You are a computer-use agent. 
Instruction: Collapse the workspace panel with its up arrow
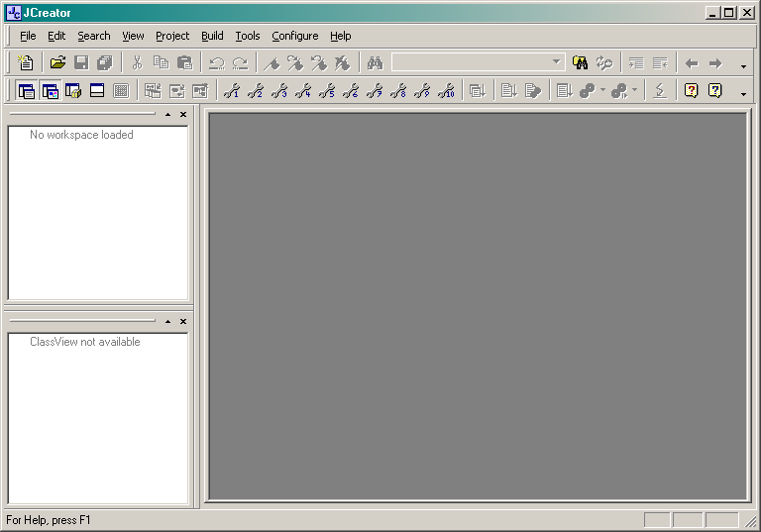click(167, 115)
